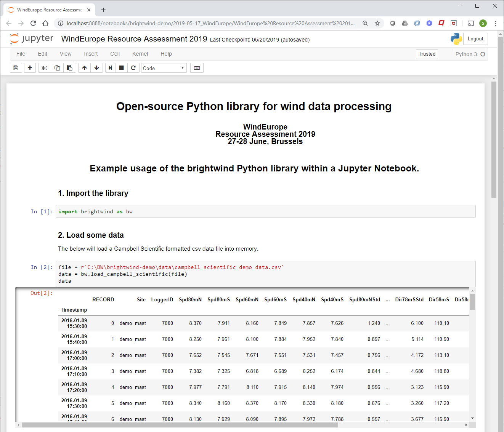Screen dimensions: 504x432
Task: Open the Cell menu
Action: 115,54
